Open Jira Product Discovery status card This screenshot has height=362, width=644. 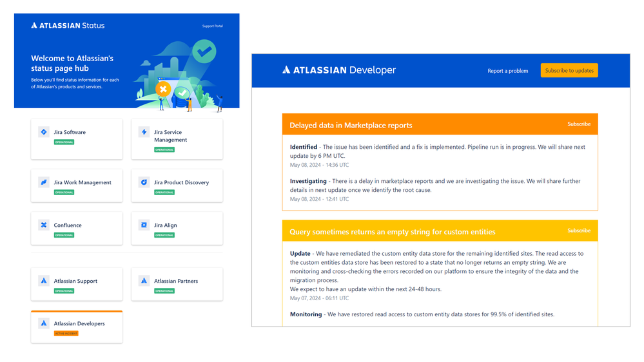tap(177, 186)
